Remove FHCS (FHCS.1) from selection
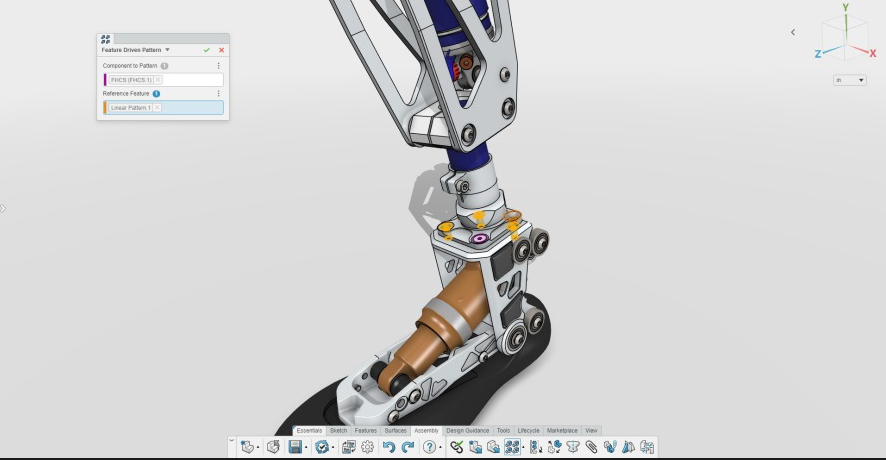This screenshot has height=460, width=886. (158, 80)
